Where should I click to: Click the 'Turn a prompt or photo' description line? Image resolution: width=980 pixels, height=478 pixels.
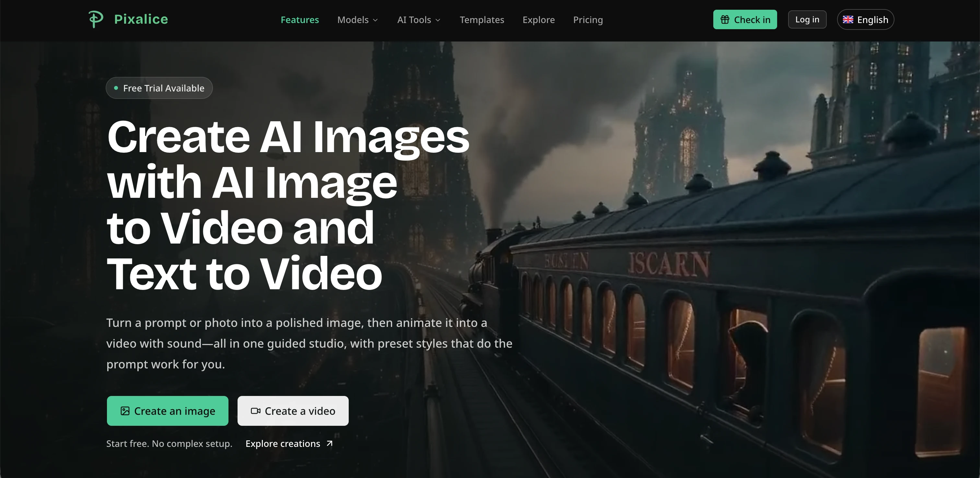(297, 323)
